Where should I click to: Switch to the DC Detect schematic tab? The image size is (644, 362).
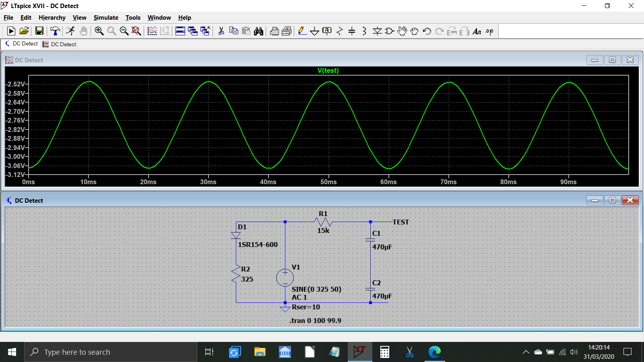21,43
